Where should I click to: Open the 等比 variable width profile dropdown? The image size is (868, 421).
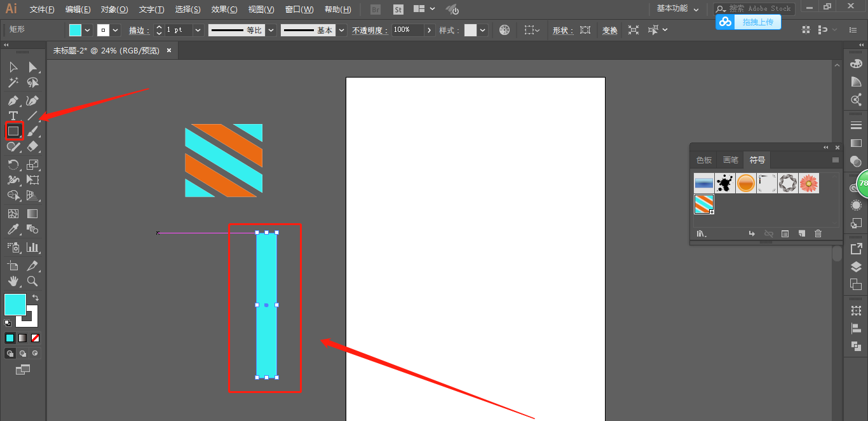[x=271, y=30]
